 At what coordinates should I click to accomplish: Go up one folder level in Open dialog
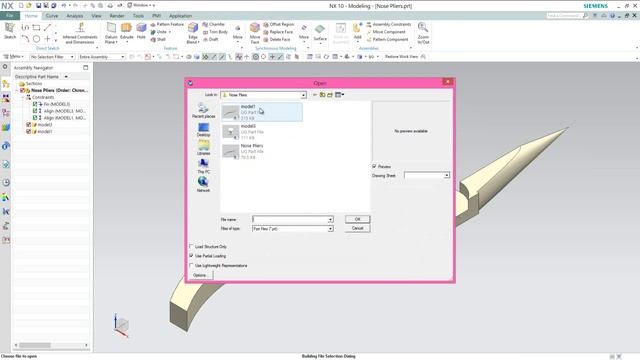click(x=322, y=95)
